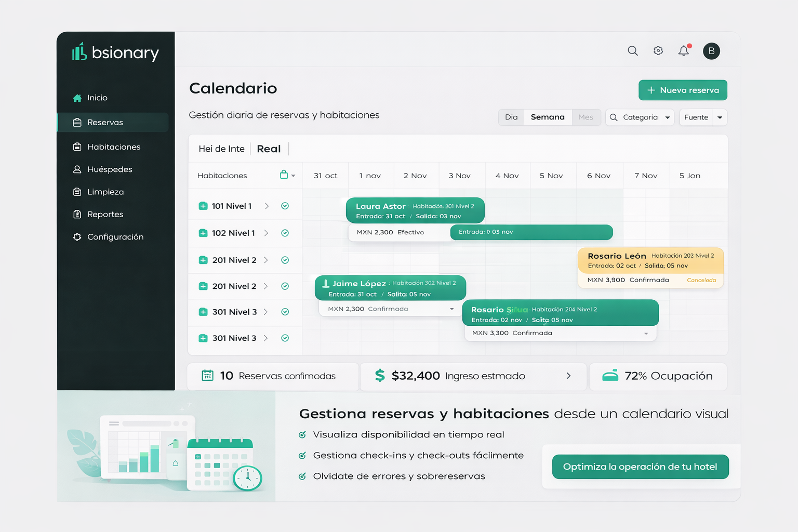Screen dimensions: 798x532
Task: Switch calendar view to Dia
Action: click(511, 117)
